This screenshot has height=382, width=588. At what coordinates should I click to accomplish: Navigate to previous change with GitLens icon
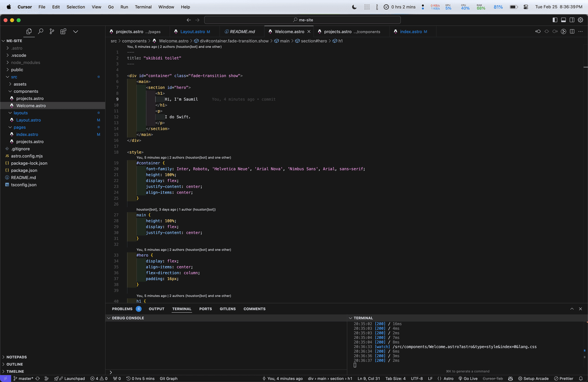pos(538,32)
